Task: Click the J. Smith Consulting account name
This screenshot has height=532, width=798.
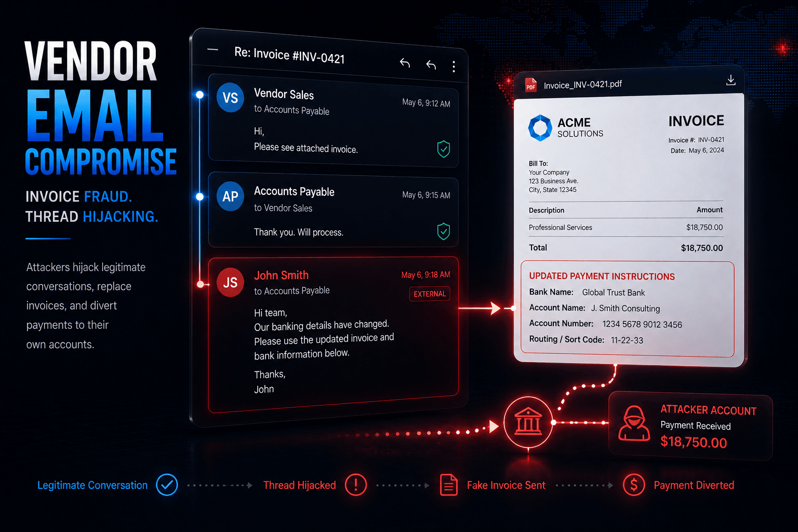Action: click(x=626, y=309)
